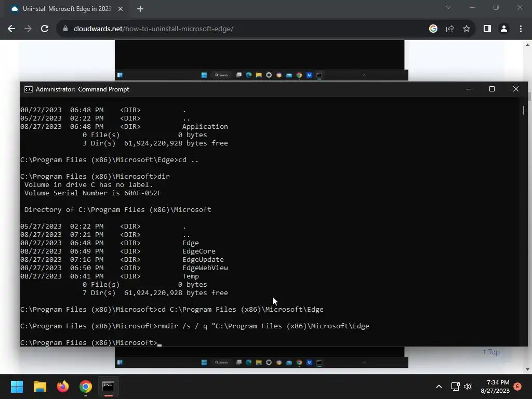Share this page icon

450,29
